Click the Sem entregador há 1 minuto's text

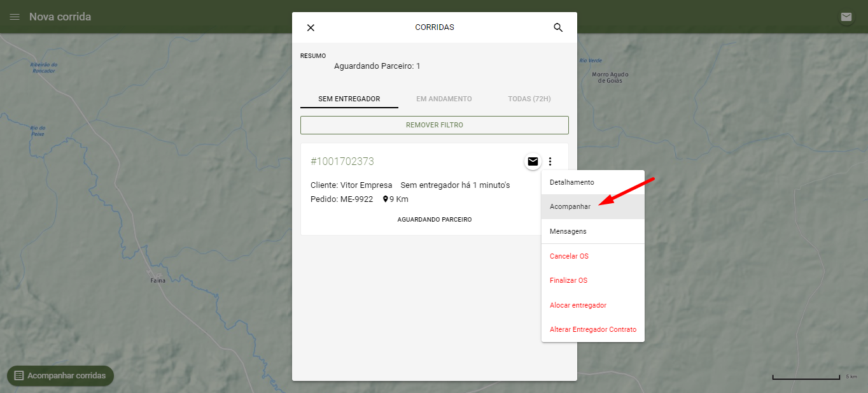[x=456, y=185]
